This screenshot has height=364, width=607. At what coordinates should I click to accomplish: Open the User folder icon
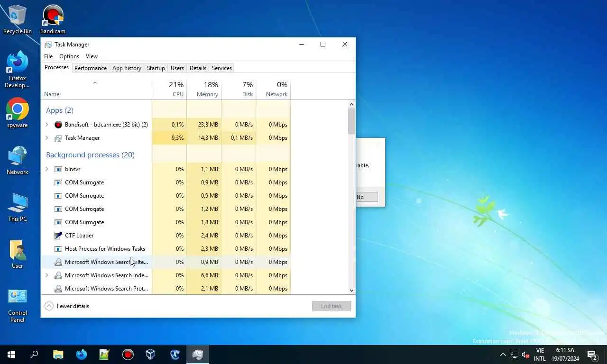18,254
